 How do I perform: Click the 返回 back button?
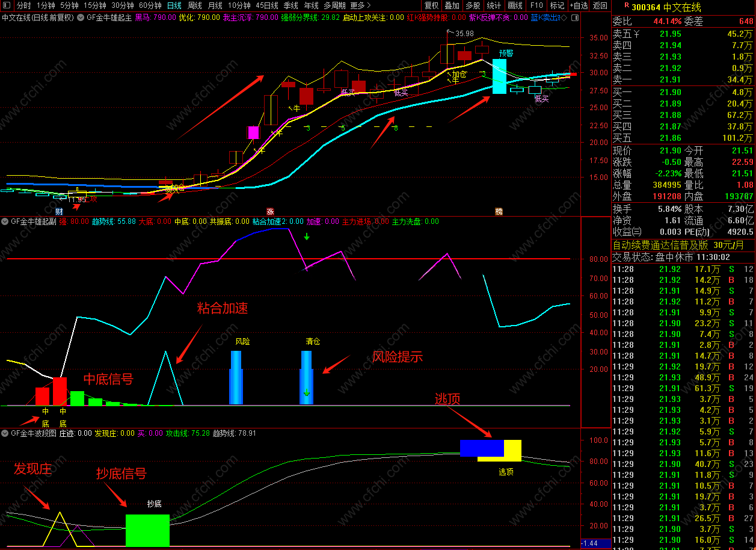click(600, 5)
